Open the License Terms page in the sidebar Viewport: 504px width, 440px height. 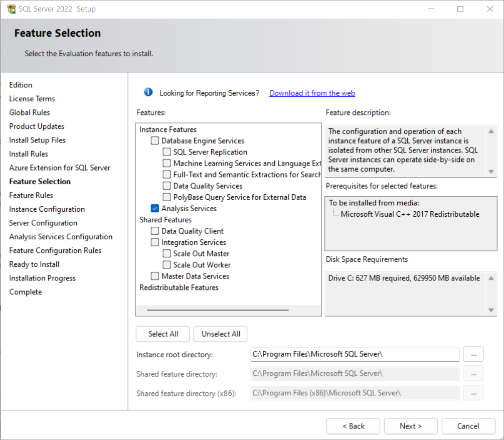[32, 98]
